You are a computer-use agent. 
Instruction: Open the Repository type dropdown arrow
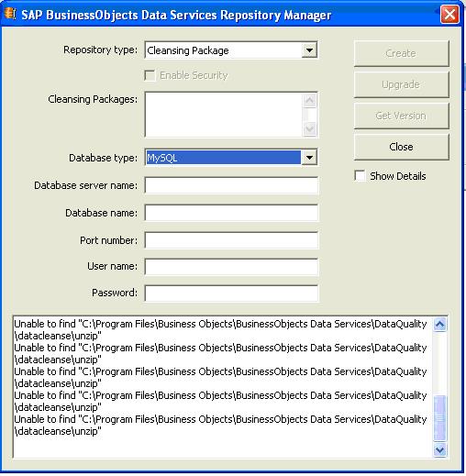click(309, 50)
